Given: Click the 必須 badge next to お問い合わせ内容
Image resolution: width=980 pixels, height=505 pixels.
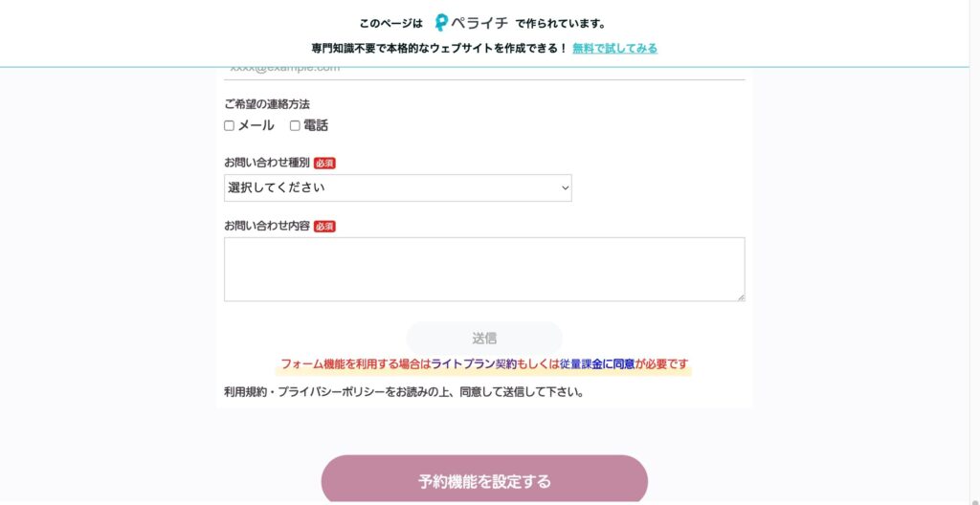Looking at the screenshot, I should click(324, 227).
